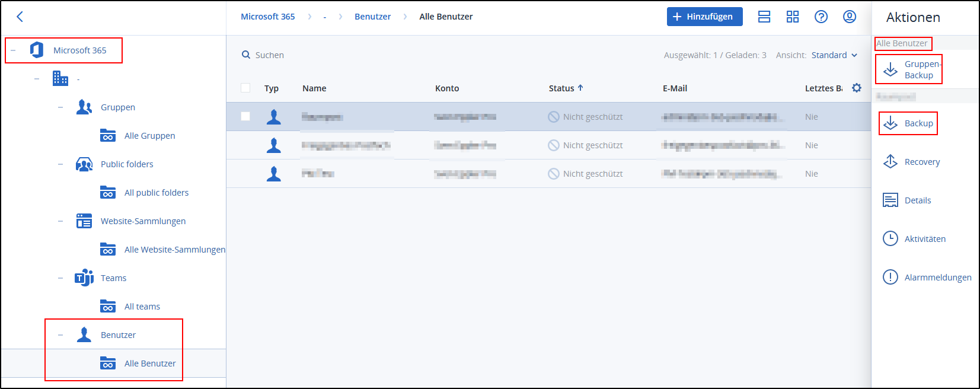The width and height of the screenshot is (980, 389).
Task: Open the help question mark icon
Action: [821, 17]
